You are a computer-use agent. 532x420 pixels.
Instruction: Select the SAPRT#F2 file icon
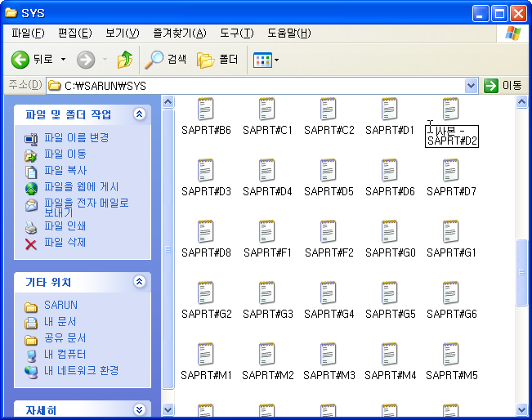click(x=329, y=231)
